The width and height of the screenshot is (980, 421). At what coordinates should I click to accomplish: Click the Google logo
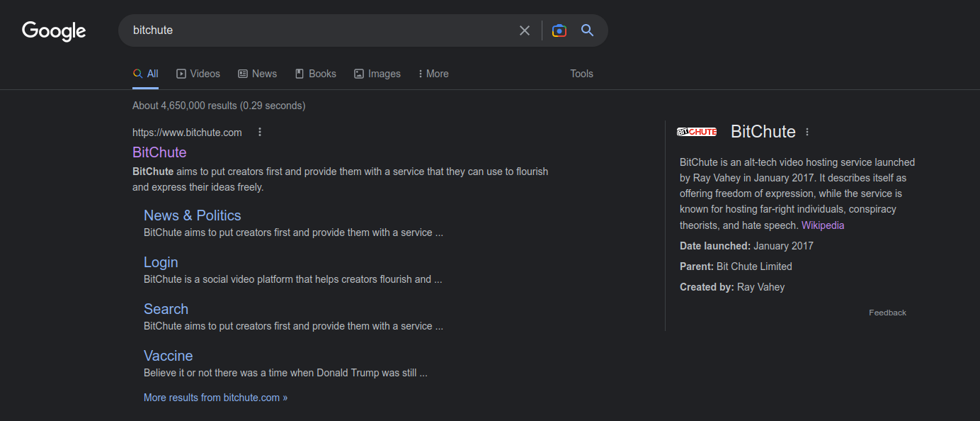[x=54, y=31]
